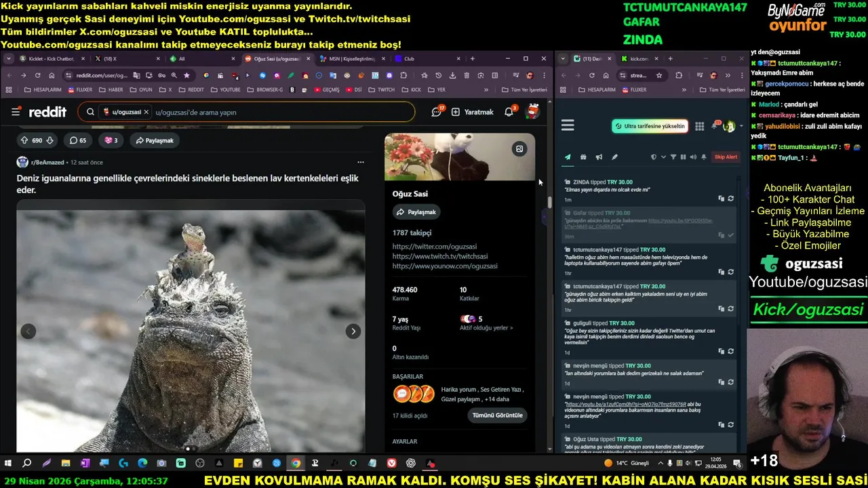868x488 pixels.
Task: Open the dashboard apps grid icon
Action: click(699, 126)
